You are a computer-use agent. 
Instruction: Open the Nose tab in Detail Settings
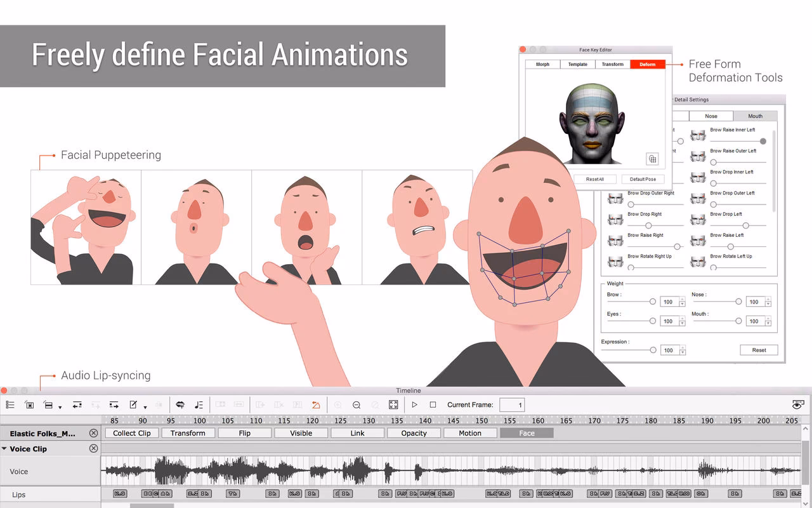(711, 116)
